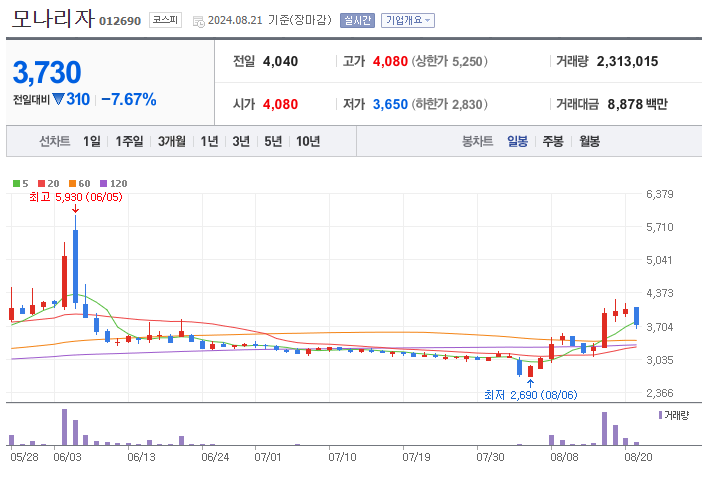Select the 1년 line chart tab

(209, 141)
